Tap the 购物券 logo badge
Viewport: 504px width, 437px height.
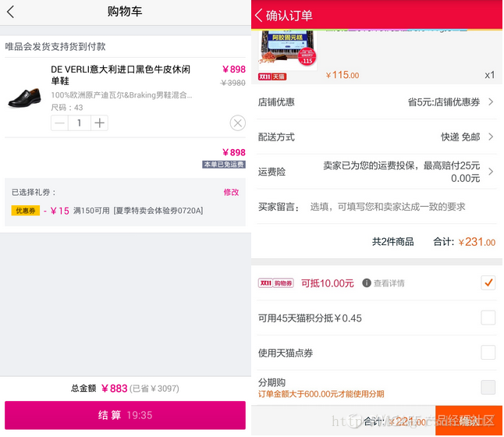pos(275,283)
